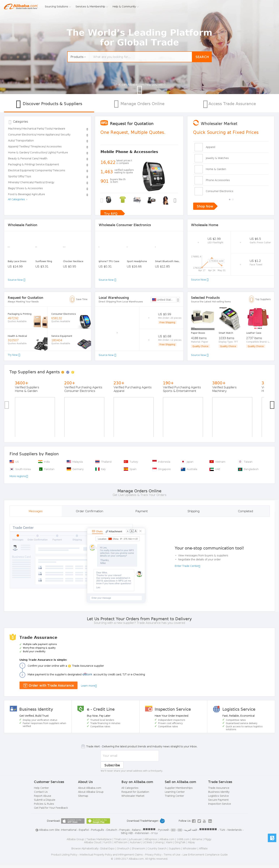
Task: Download TradeManager via its blue icon
Action: [162, 821]
